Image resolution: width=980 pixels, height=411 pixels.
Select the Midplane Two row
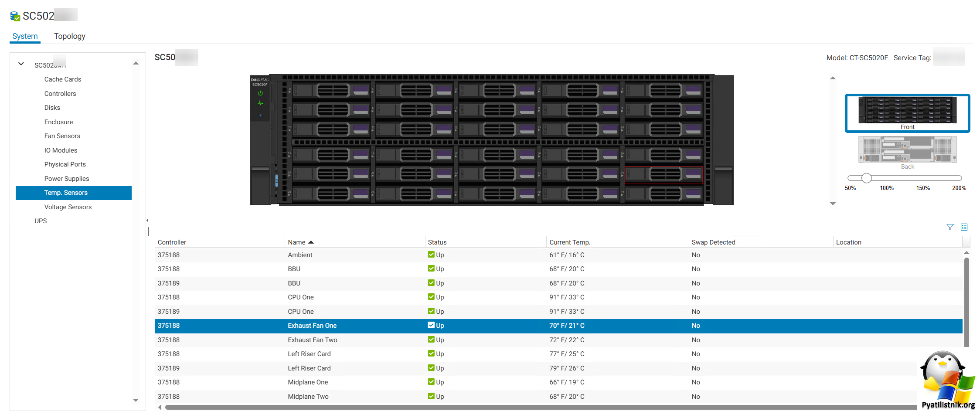pos(558,397)
